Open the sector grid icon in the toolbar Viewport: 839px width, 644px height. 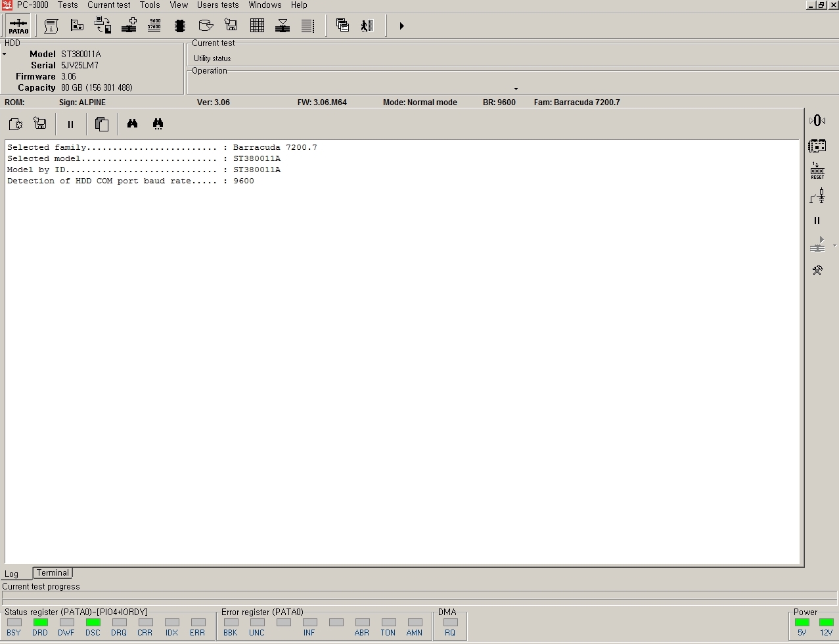pos(257,26)
